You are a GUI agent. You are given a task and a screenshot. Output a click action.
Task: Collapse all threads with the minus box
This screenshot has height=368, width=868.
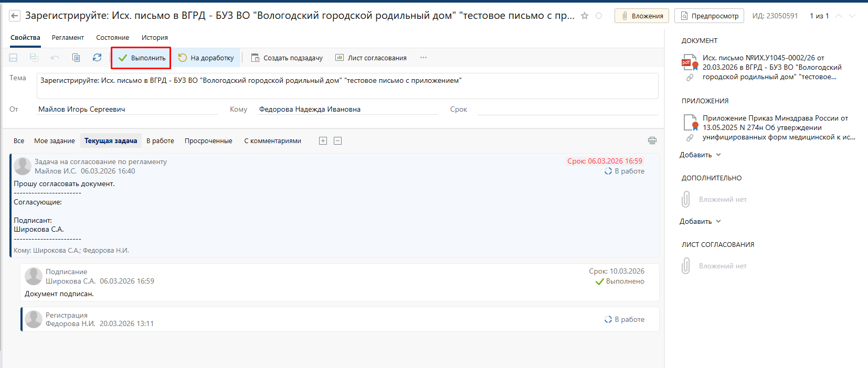tap(338, 140)
